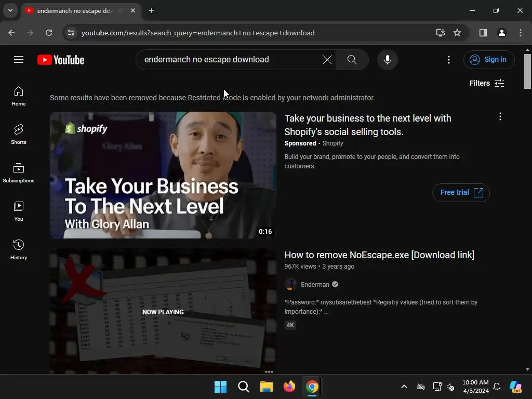Visit the Enderman channel name
This screenshot has width=532, height=399.
pos(315,284)
